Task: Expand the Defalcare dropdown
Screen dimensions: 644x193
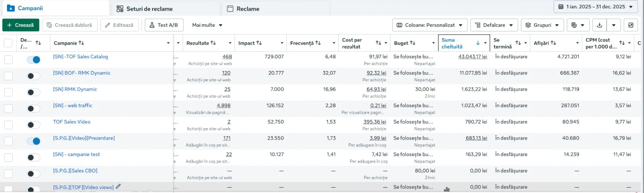Action: (x=494, y=25)
